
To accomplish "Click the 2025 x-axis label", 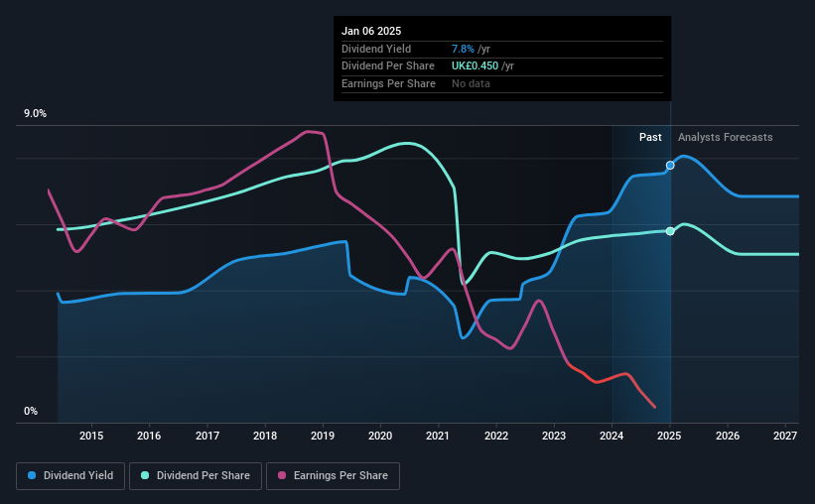I will 669,436.
